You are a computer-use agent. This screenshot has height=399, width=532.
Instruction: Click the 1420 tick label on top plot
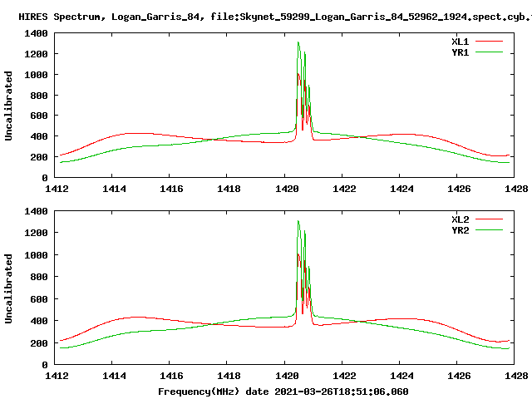(x=287, y=189)
